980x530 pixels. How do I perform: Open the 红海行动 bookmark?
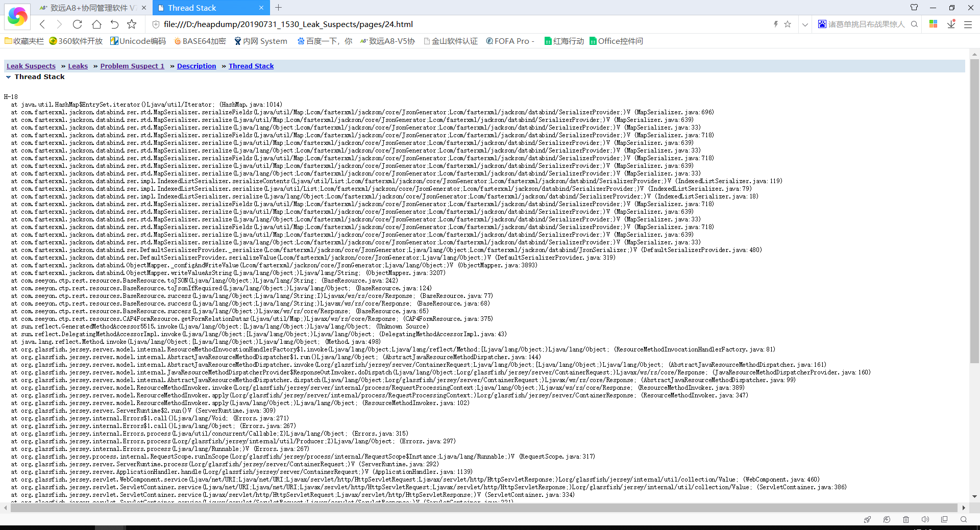tap(564, 41)
